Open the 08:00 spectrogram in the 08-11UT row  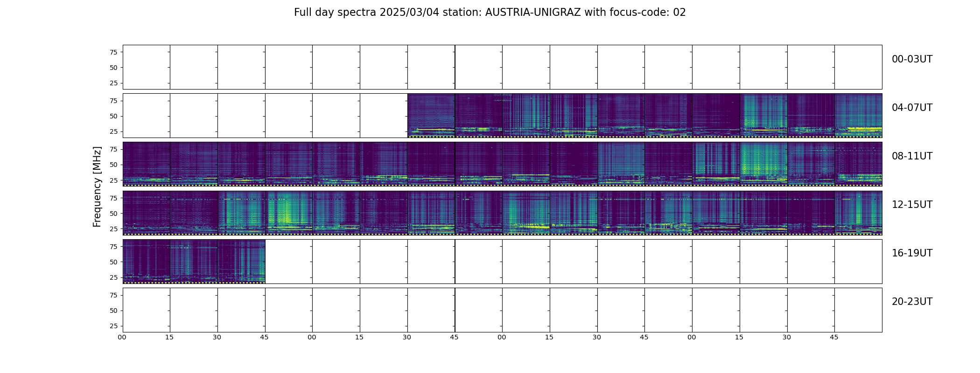coord(147,164)
